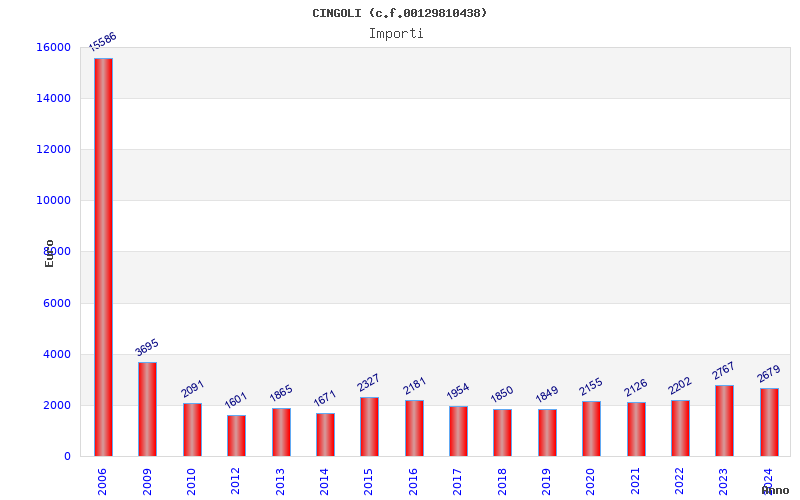Click the x-axis year label 2009

click(x=147, y=482)
